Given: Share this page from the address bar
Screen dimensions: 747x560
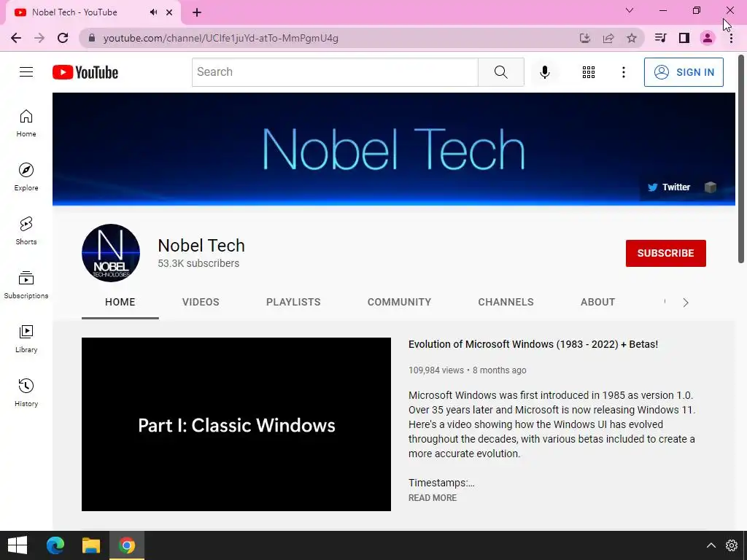Looking at the screenshot, I should [x=608, y=38].
